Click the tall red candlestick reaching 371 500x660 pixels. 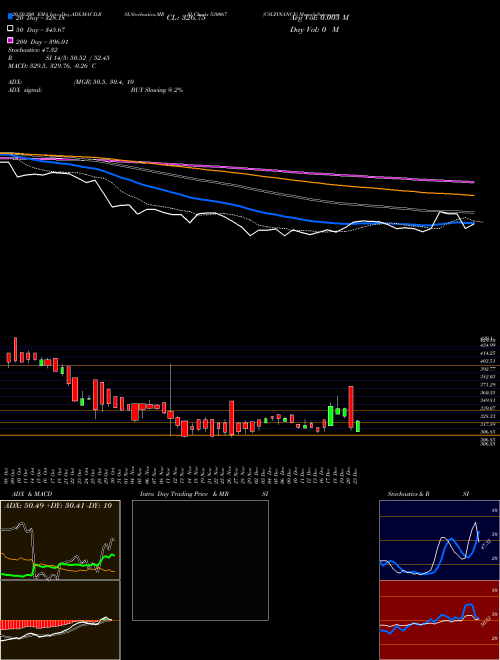(x=351, y=407)
